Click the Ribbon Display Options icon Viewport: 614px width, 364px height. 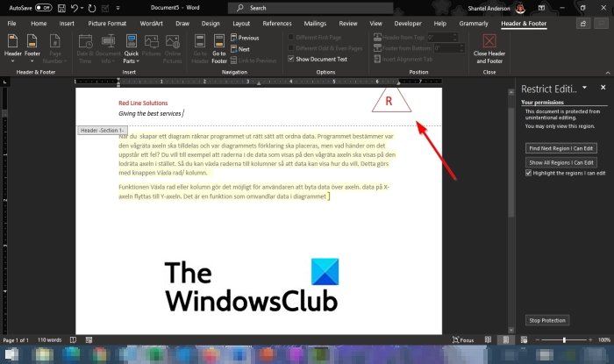point(541,8)
